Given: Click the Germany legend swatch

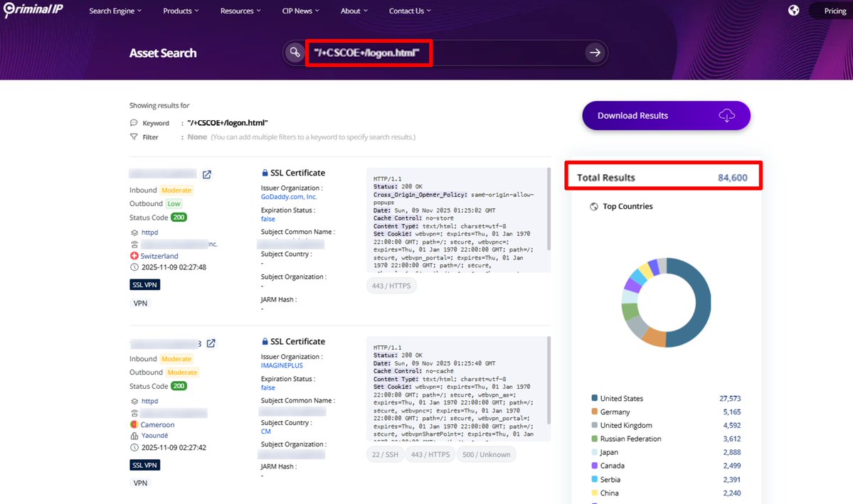Looking at the screenshot, I should click(x=595, y=412).
